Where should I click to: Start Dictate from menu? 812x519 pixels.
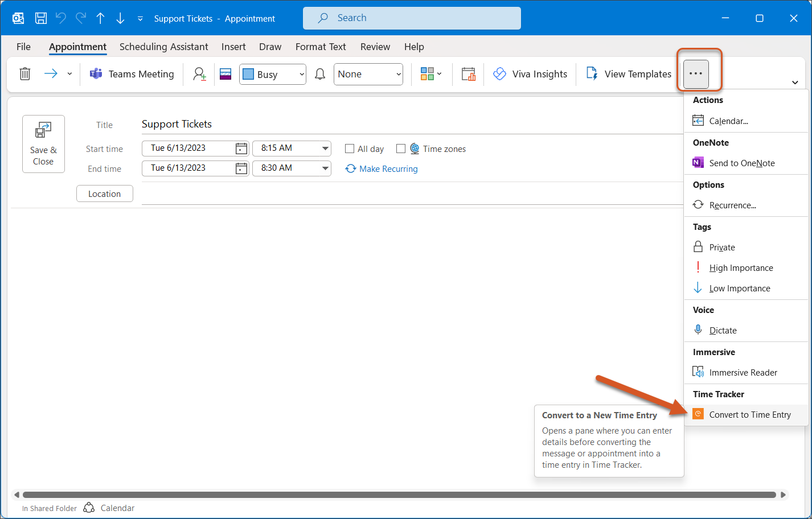click(746, 330)
